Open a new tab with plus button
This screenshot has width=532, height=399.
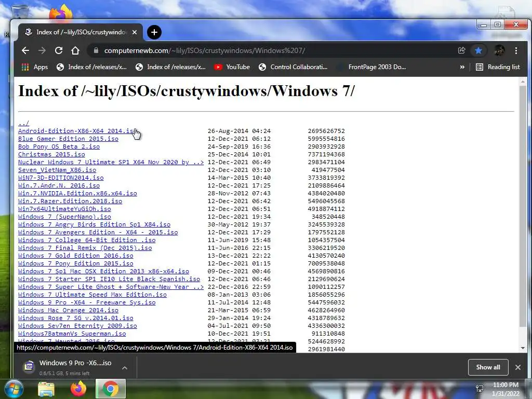click(154, 32)
